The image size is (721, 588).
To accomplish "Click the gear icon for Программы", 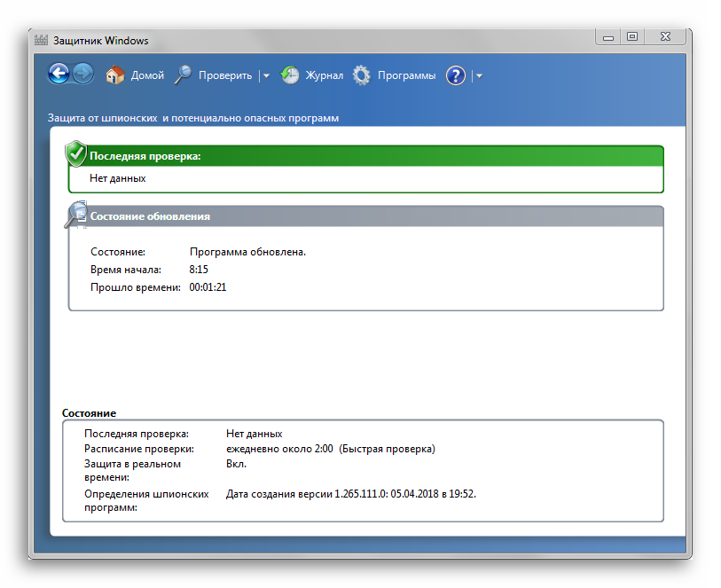I will pos(361,75).
